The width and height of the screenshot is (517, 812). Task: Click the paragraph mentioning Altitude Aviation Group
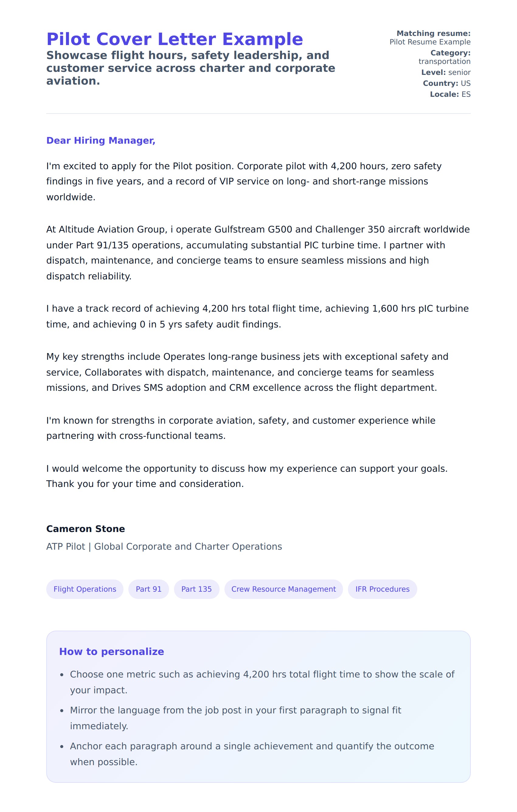point(258,253)
